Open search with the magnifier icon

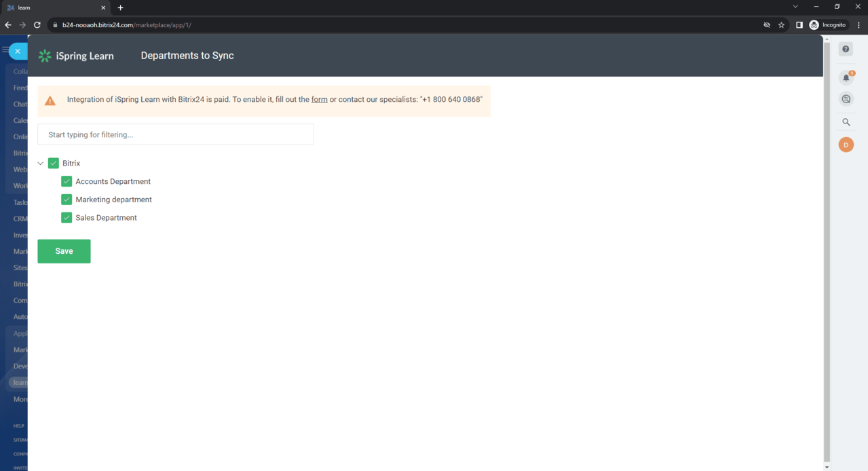846,122
